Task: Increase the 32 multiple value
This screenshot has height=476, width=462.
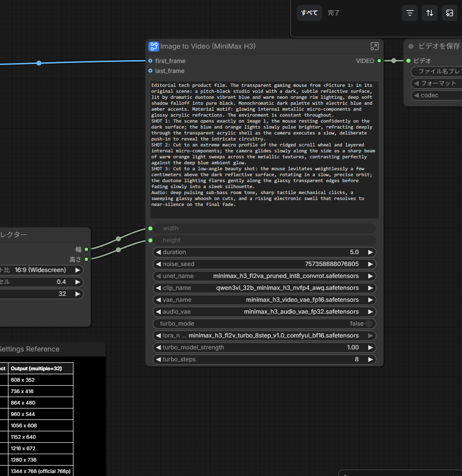Action: click(78, 294)
